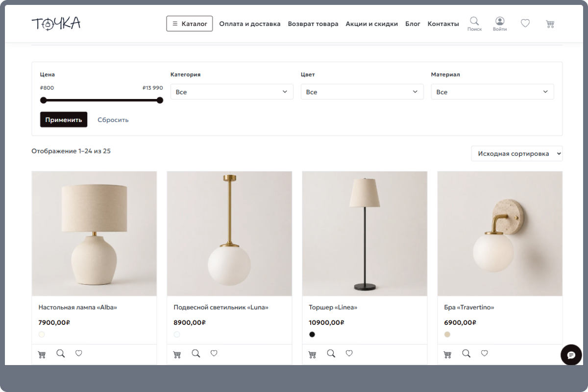Open the shopping cart in the header

550,24
